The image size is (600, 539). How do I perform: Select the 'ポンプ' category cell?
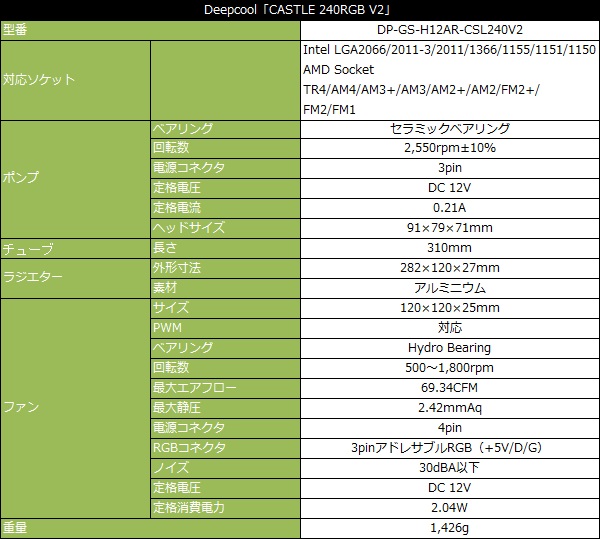(75, 179)
